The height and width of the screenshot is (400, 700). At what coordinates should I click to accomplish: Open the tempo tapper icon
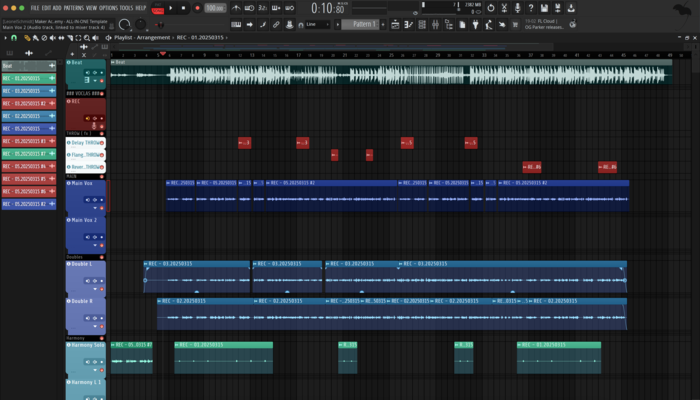(x=489, y=25)
